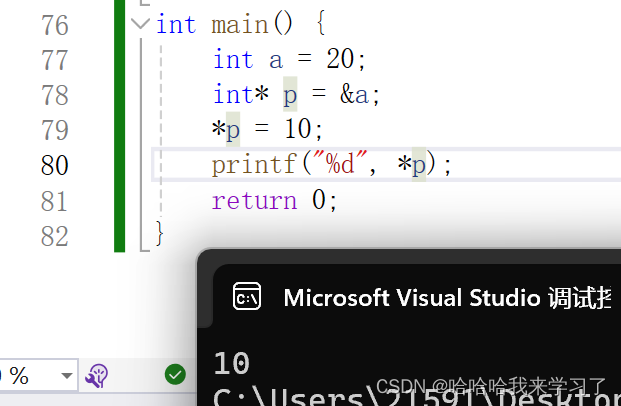This screenshot has width=621, height=406.
Task: Click line number 81 in the gutter
Action: 55,201
